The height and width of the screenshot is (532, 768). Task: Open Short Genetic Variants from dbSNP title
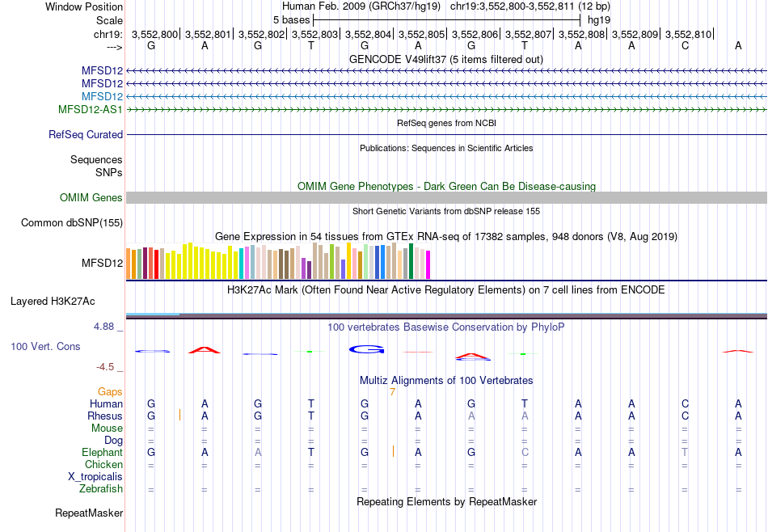tap(446, 211)
